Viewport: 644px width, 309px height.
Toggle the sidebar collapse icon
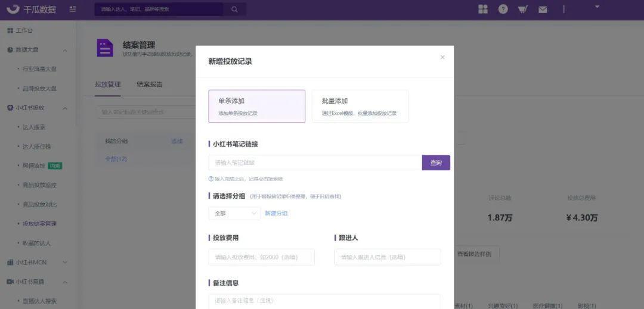73,9
